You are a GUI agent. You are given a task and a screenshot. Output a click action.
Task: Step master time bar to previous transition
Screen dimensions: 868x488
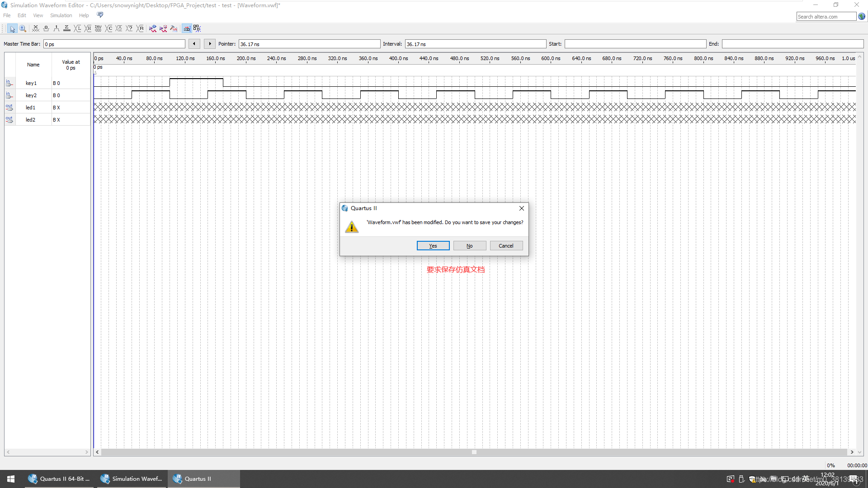(x=194, y=44)
